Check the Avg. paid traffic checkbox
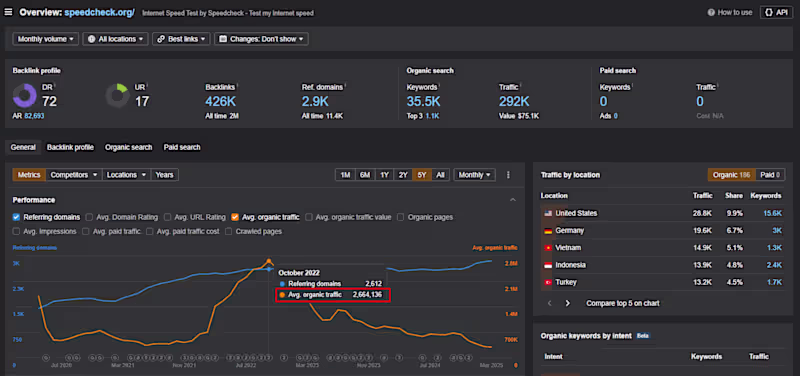Image resolution: width=800 pixels, height=376 pixels. pos(86,232)
